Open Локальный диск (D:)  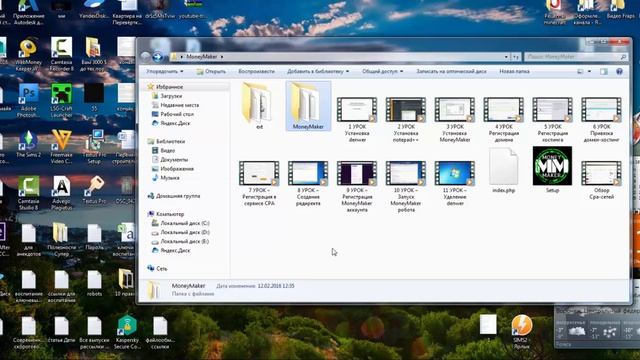click(184, 232)
